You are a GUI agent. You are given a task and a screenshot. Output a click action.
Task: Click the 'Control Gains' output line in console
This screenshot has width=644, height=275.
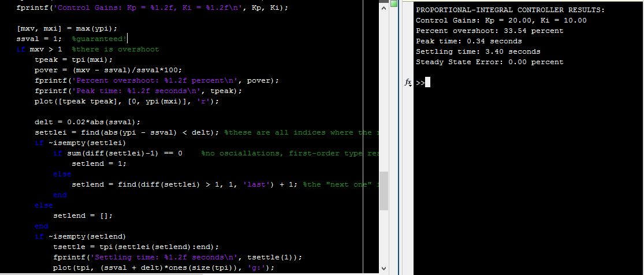[x=501, y=20]
